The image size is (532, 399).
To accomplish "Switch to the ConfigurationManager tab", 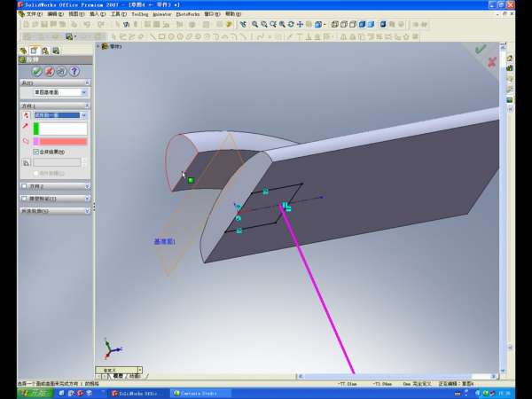I will point(45,51).
